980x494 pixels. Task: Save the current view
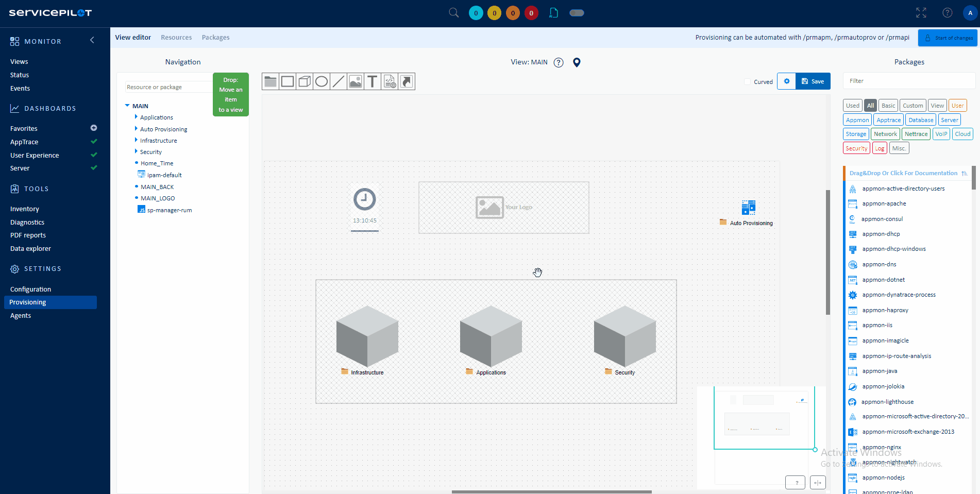(813, 81)
